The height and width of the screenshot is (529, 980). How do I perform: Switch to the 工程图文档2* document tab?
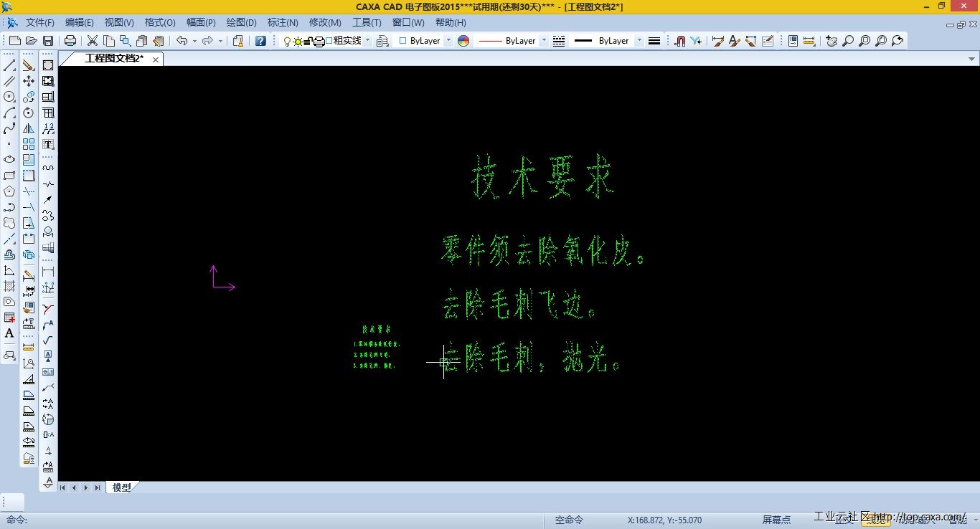[114, 59]
